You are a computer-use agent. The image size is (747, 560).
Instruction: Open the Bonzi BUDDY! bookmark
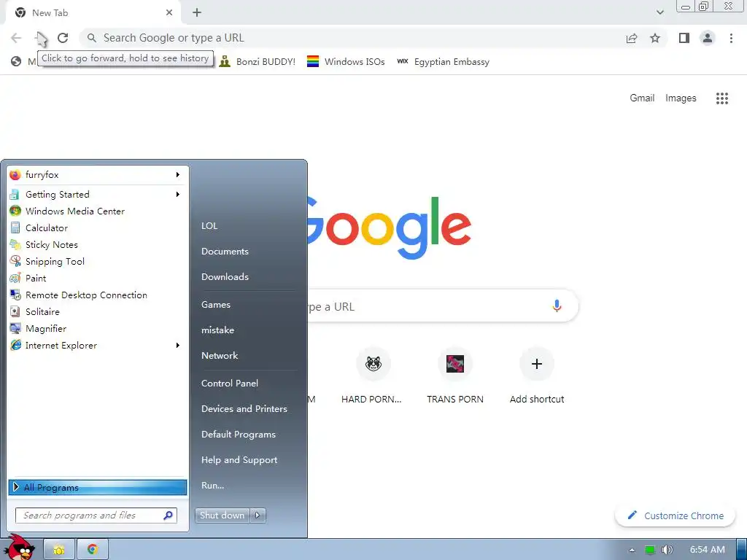[x=258, y=61]
